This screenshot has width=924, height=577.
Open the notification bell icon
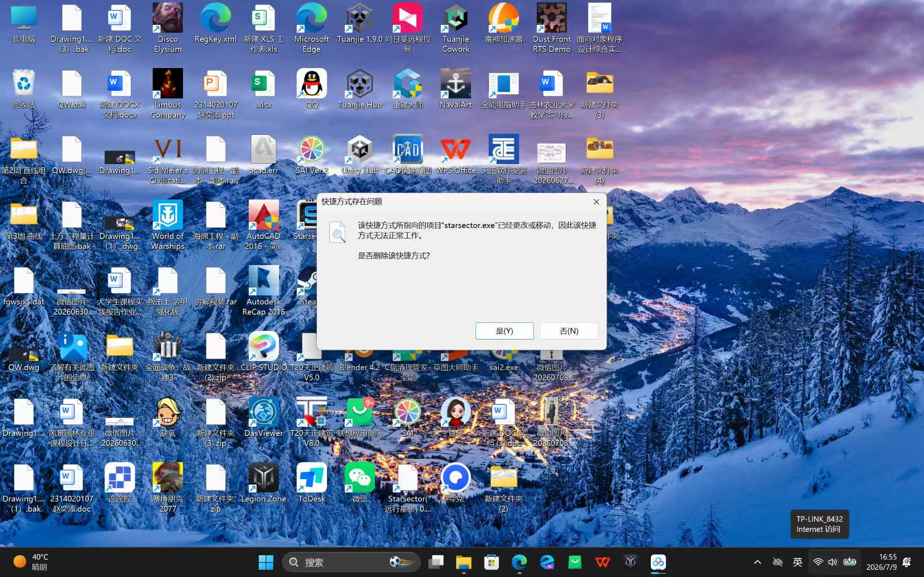click(907, 562)
